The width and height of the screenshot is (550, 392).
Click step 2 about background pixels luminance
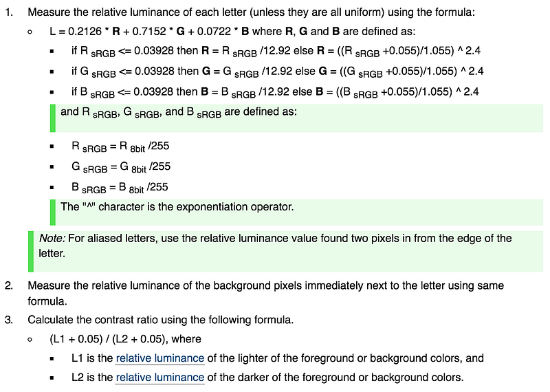click(266, 294)
